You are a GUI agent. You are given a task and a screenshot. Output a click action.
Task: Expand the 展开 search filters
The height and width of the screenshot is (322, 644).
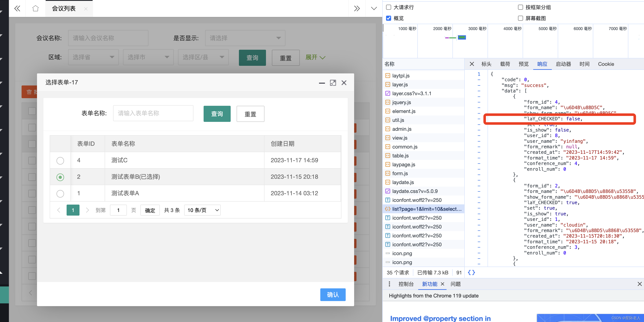click(315, 58)
